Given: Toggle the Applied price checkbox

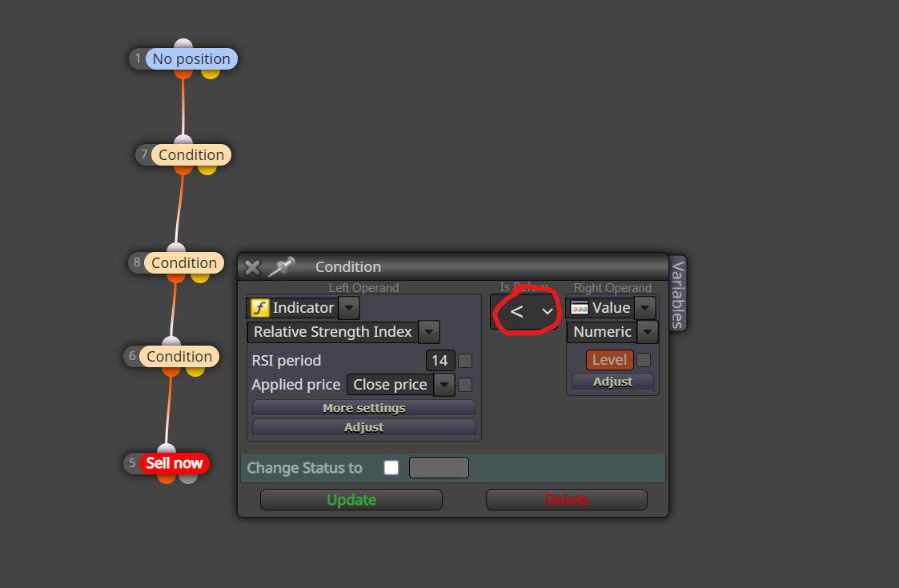Looking at the screenshot, I should tap(465, 385).
